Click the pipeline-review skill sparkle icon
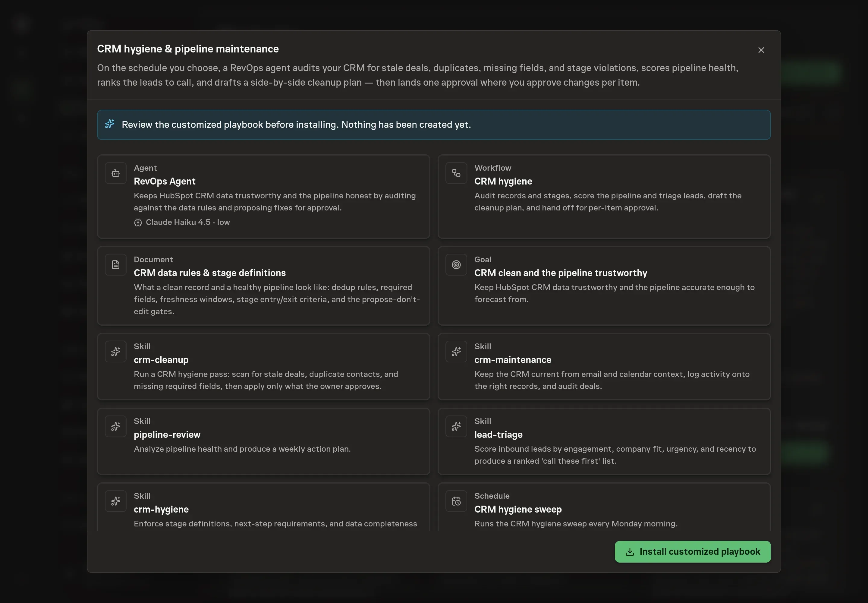868x603 pixels. [115, 427]
